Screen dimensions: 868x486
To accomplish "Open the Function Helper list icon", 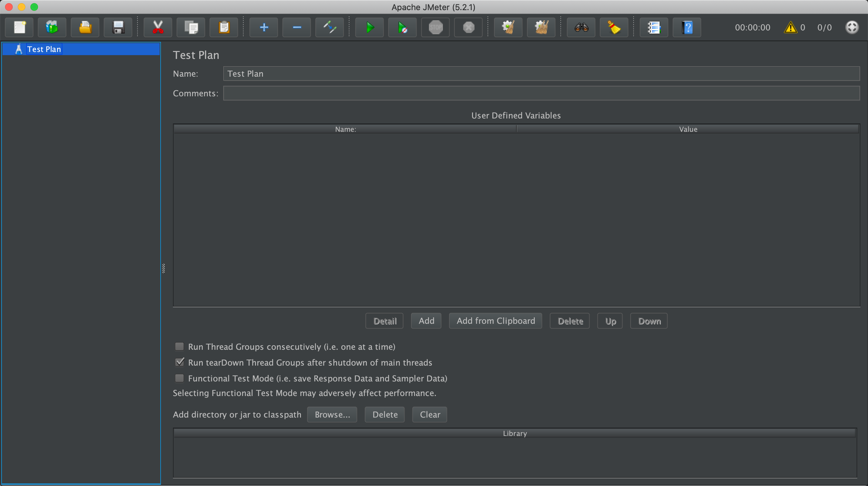I will tap(654, 27).
